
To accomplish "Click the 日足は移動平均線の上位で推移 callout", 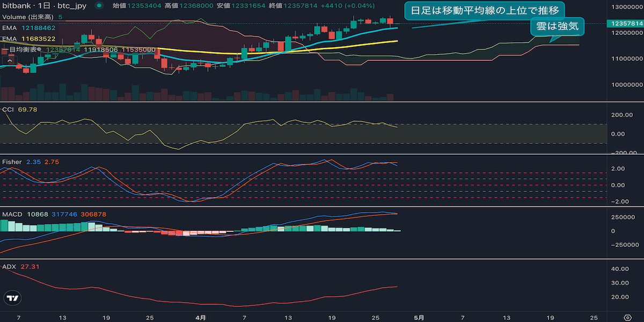I will click(485, 10).
